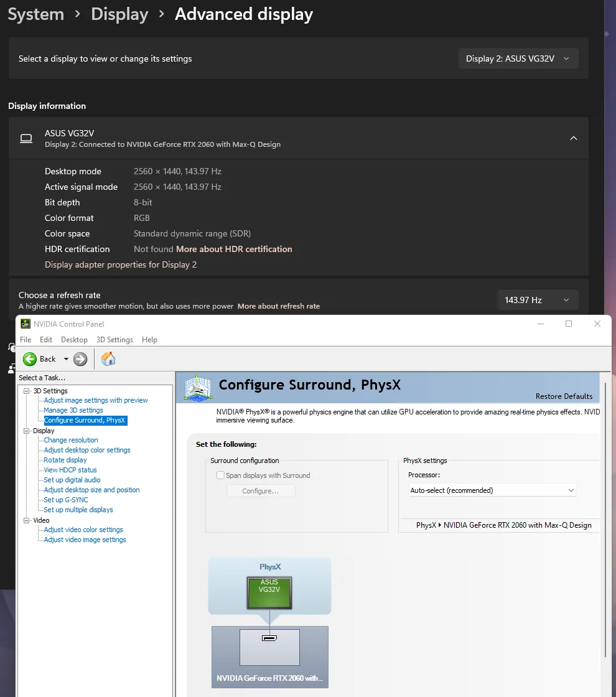This screenshot has height=697, width=616.
Task: Go to Display in the breadcrumb
Action: pyautogui.click(x=119, y=14)
